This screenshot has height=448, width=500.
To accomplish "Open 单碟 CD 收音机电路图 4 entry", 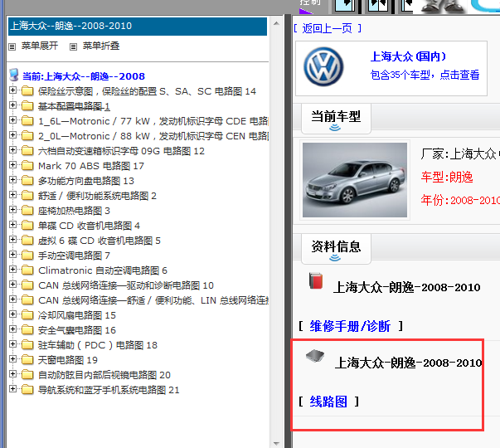I will click(x=89, y=226).
